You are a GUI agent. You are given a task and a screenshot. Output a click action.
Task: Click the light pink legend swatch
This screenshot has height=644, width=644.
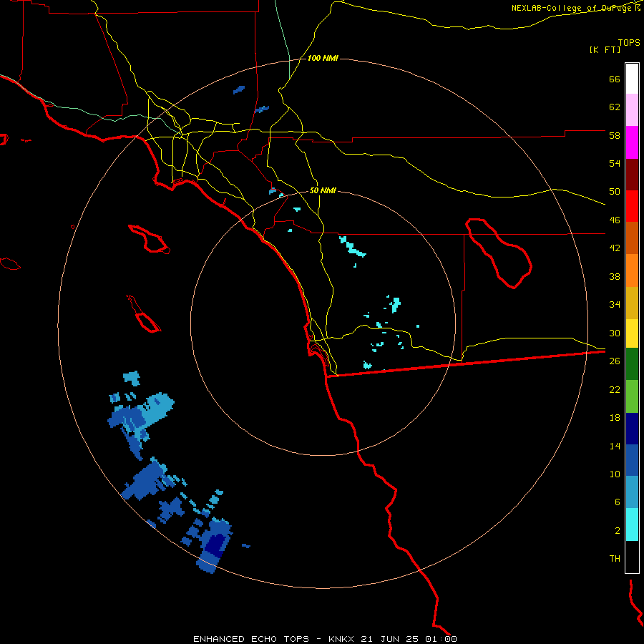(x=632, y=110)
